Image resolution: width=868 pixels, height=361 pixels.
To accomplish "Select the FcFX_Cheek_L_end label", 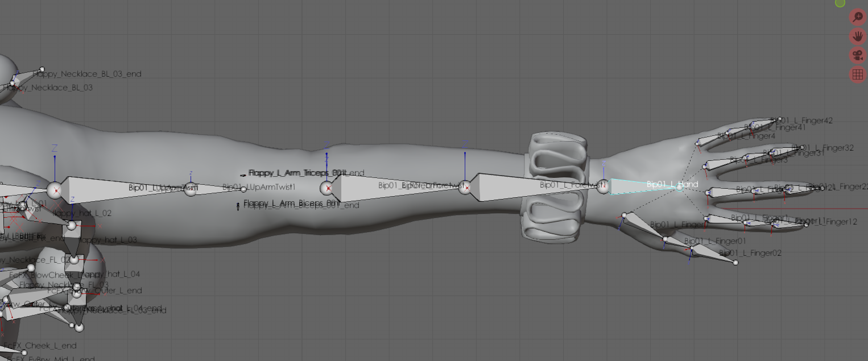I will 39,346.
